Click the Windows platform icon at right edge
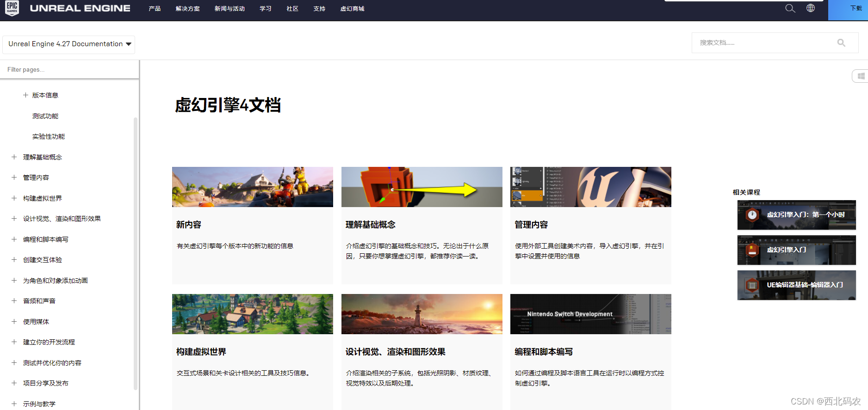This screenshot has width=868, height=410. point(861,76)
